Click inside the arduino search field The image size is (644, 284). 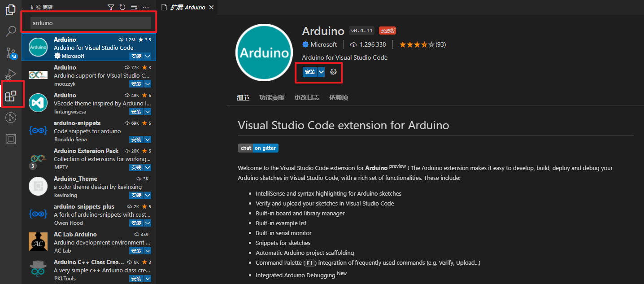coord(89,22)
